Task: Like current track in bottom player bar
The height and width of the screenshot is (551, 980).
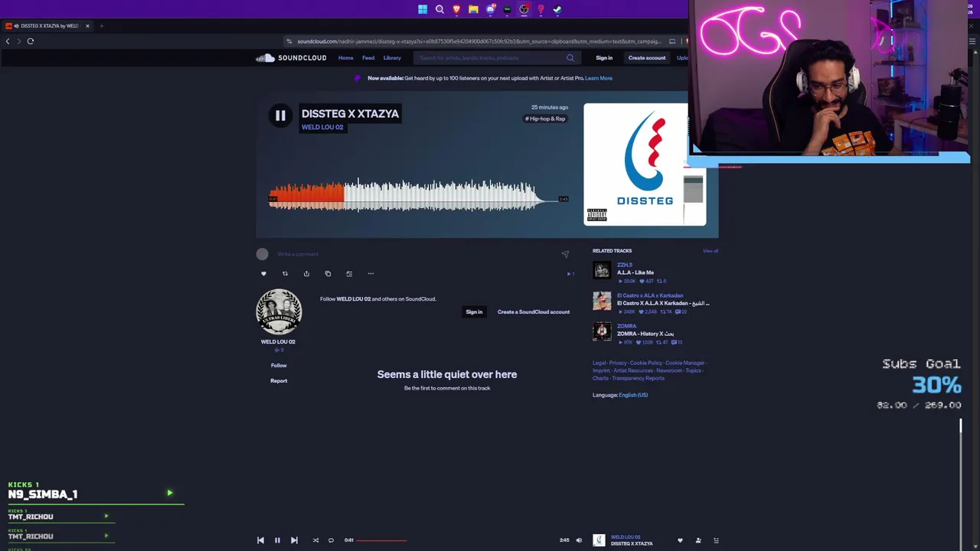Action: [680, 540]
